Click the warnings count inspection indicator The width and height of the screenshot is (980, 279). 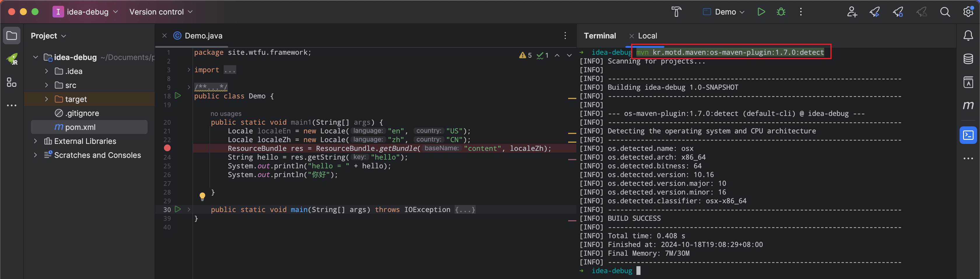pos(525,56)
